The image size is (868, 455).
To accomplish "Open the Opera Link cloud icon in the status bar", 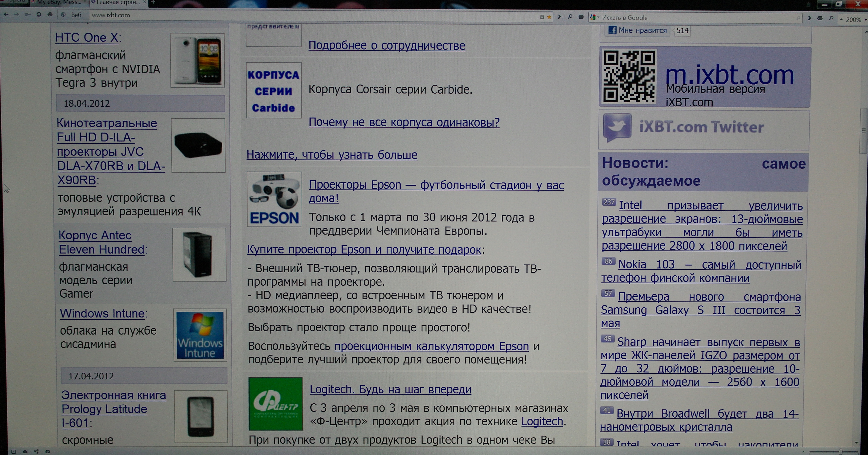I will pos(25,452).
